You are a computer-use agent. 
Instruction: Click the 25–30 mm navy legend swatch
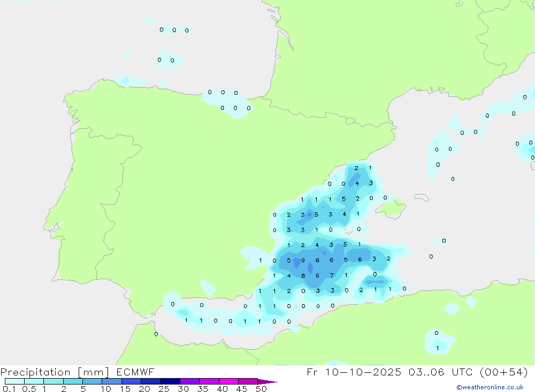point(170,381)
